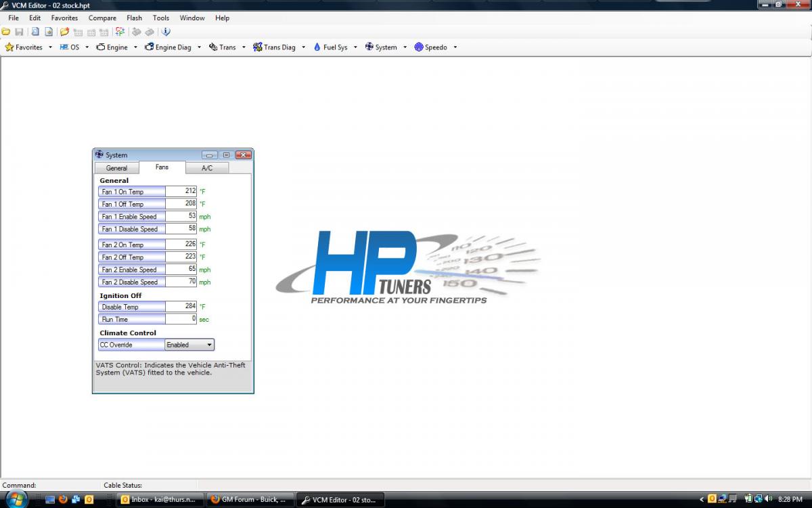Open the Flash menu
Viewport: 812px width, 508px height.
tap(134, 18)
